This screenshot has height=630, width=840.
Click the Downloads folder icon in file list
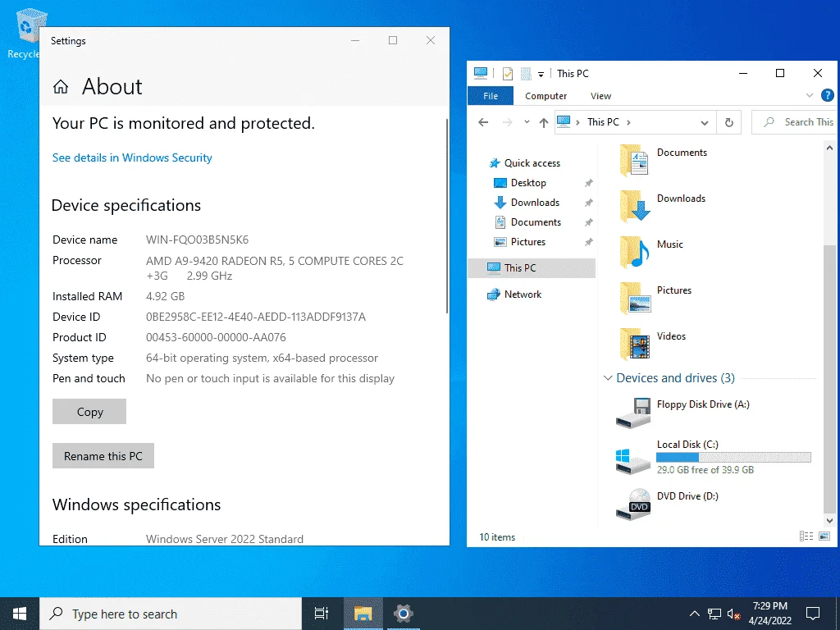pos(634,206)
